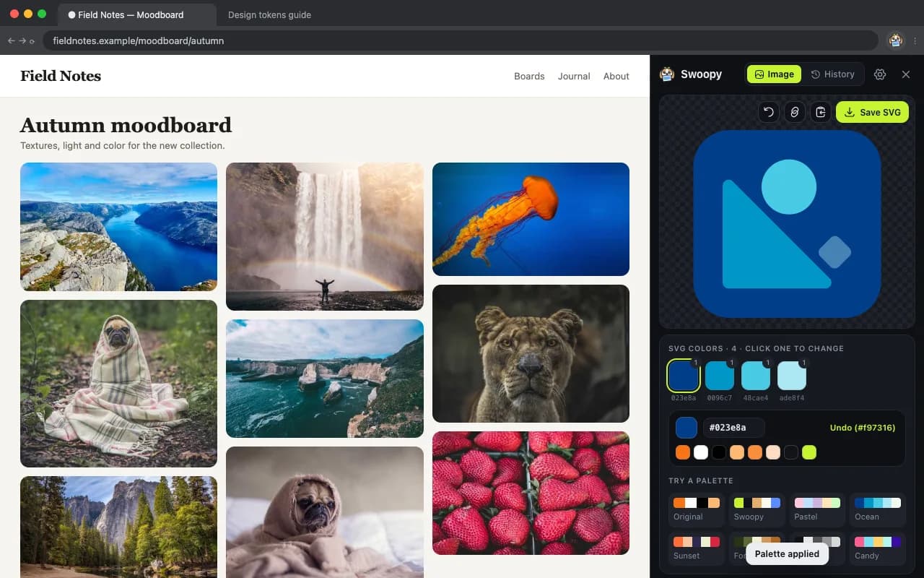Go back with browser back arrow
The width and height of the screenshot is (924, 578).
(11, 41)
